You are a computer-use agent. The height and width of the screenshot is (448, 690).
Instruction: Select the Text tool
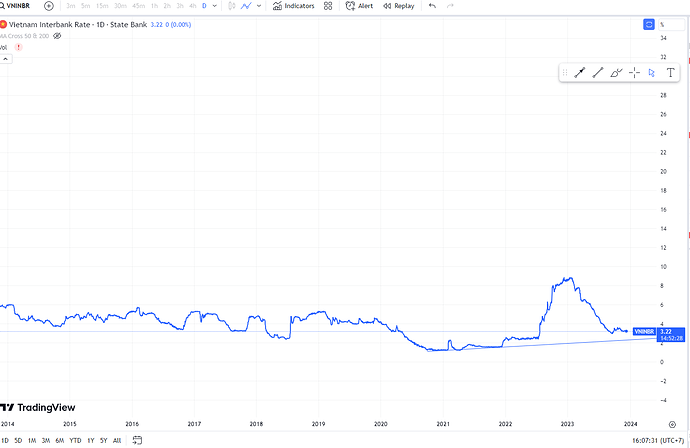pos(670,73)
